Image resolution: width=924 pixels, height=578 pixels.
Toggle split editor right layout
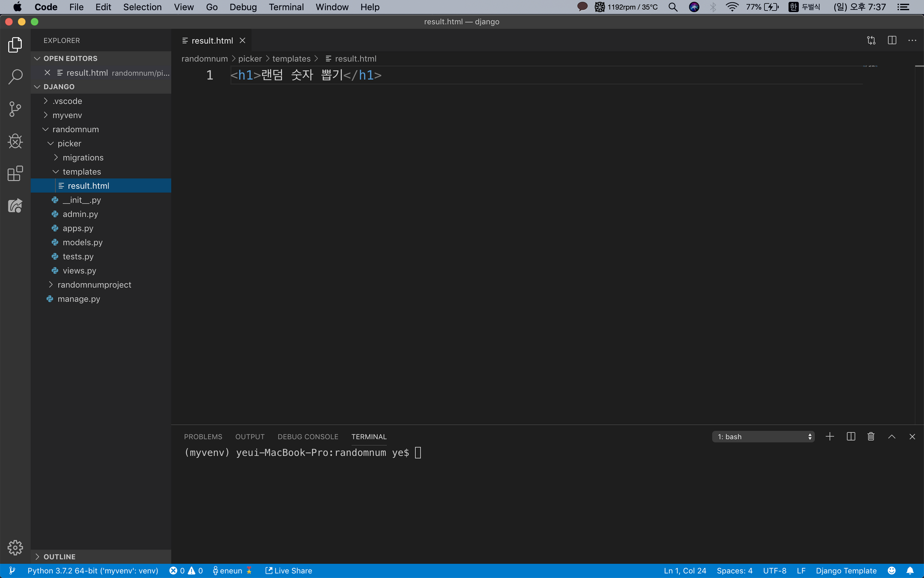coord(892,41)
